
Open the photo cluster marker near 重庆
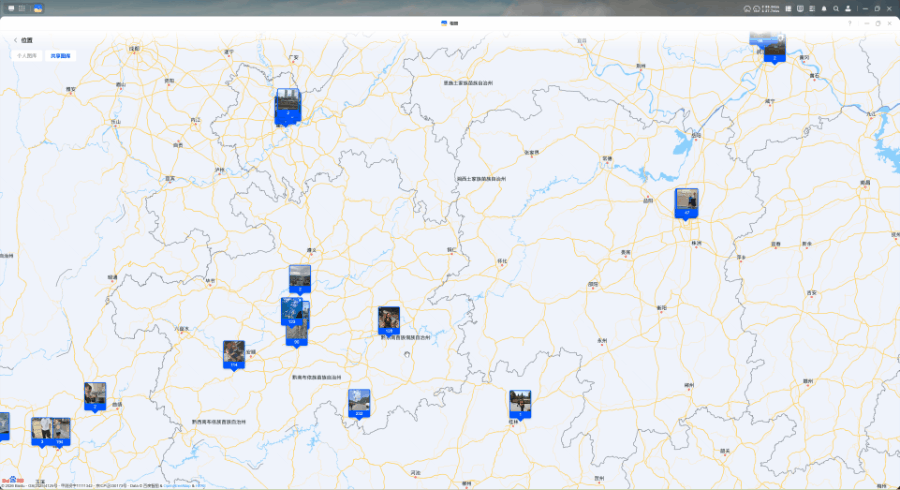287,105
